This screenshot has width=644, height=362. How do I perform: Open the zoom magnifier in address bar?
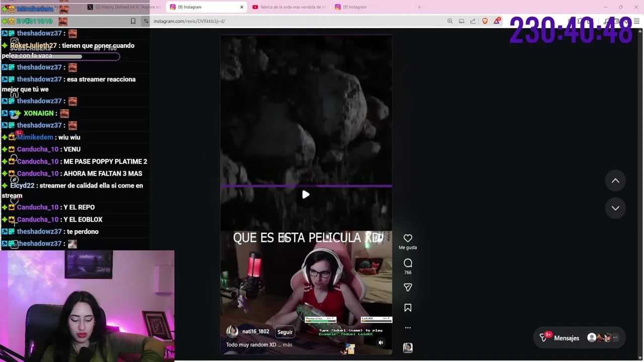[450, 21]
